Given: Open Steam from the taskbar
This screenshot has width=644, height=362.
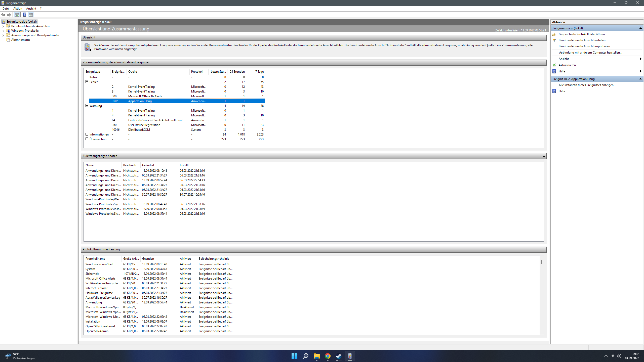Looking at the screenshot, I should point(339,356).
